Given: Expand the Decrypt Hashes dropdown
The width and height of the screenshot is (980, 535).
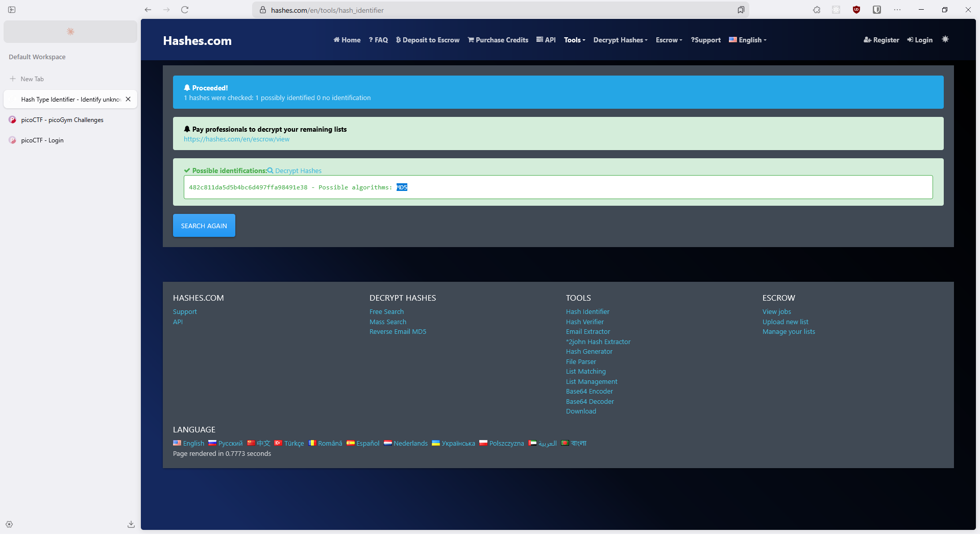Looking at the screenshot, I should click(x=620, y=40).
